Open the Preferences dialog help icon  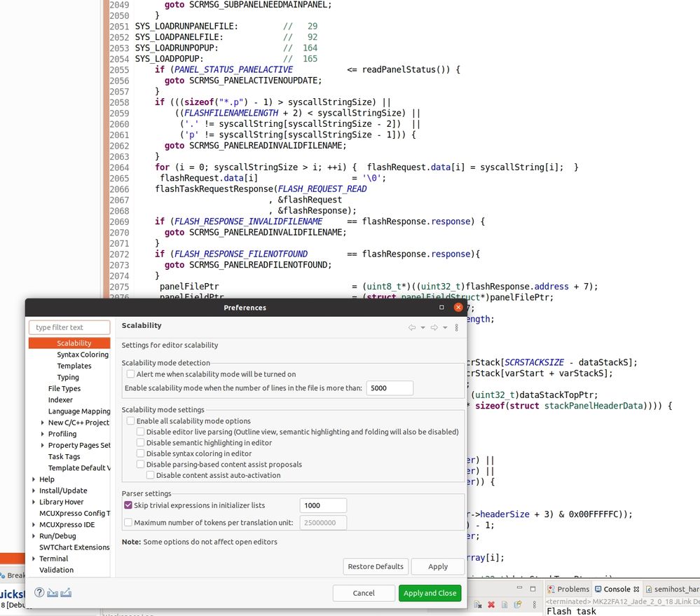tap(39, 592)
